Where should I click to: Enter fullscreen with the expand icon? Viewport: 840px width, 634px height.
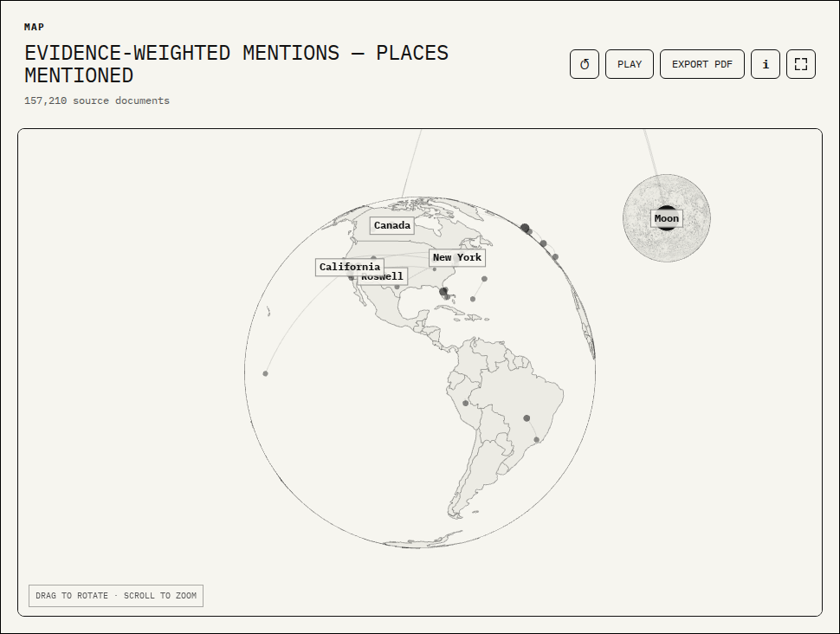click(800, 64)
